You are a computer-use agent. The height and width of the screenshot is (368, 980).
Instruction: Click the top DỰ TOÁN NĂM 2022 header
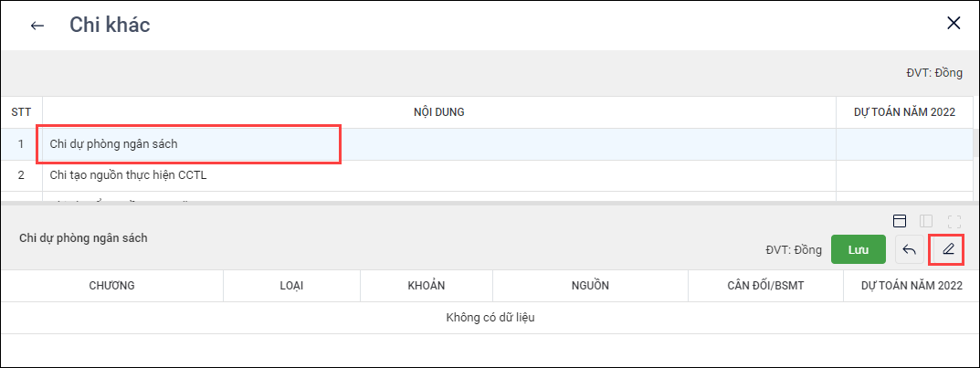(904, 112)
